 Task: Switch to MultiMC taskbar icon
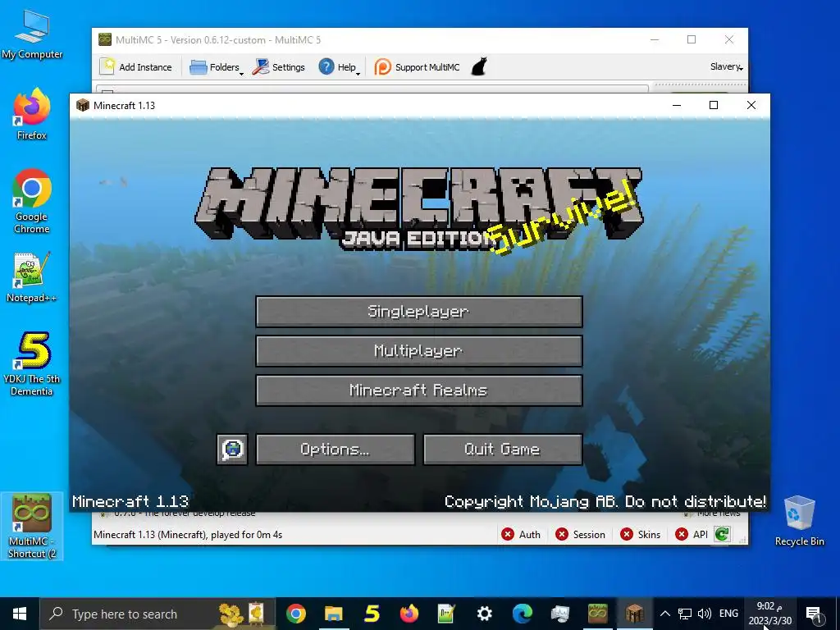(x=597, y=614)
